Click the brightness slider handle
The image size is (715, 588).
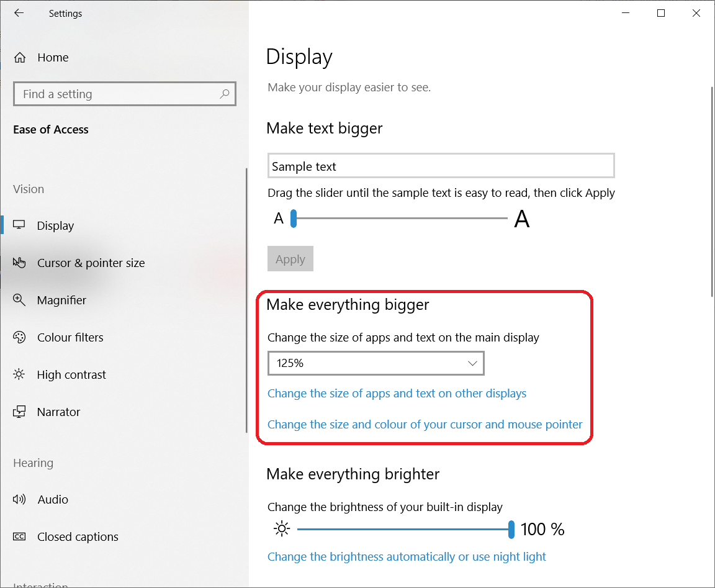(511, 529)
